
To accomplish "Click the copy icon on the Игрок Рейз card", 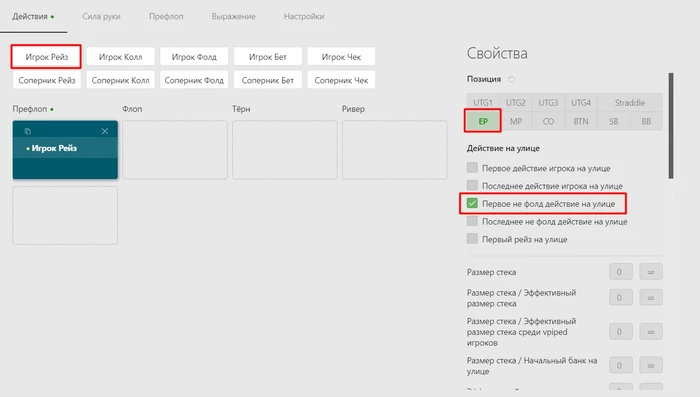I will [x=28, y=131].
